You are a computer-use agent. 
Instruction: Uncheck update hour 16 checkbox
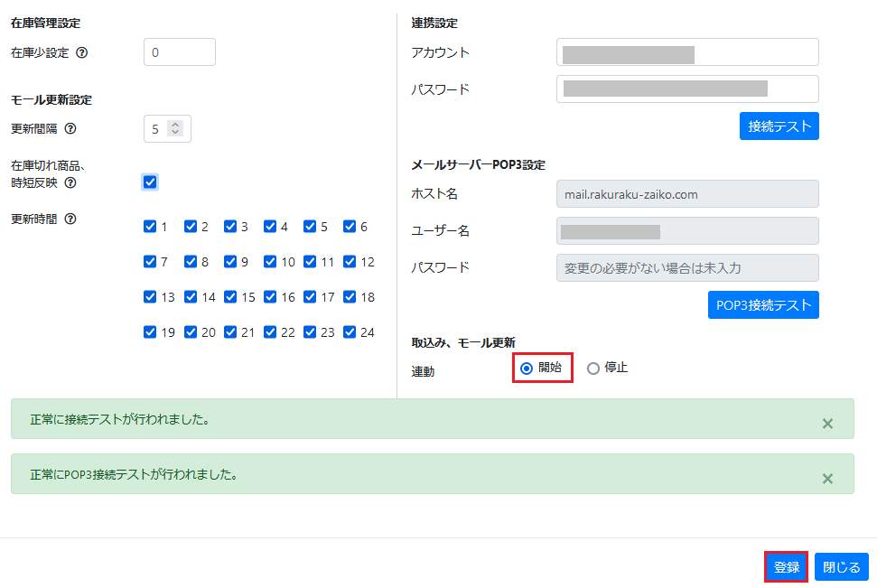269,296
